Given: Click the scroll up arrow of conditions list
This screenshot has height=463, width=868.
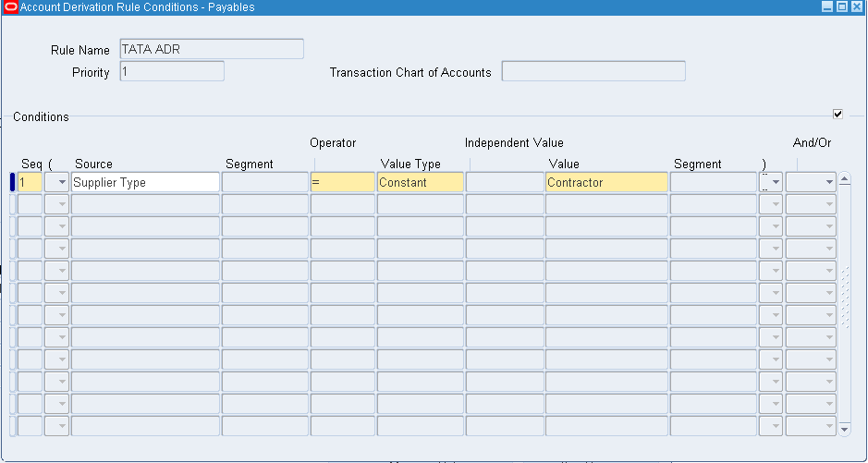Looking at the screenshot, I should click(x=844, y=179).
